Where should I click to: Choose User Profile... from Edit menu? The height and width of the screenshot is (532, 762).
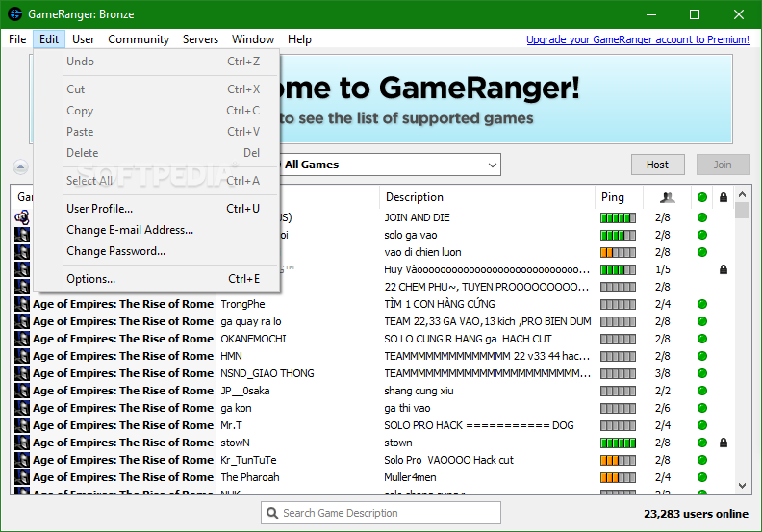(157, 209)
